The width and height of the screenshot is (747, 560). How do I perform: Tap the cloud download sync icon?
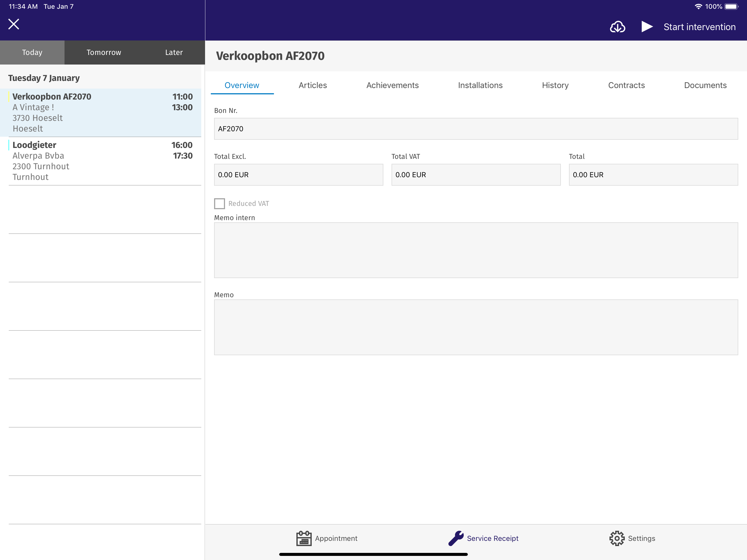coord(617,27)
